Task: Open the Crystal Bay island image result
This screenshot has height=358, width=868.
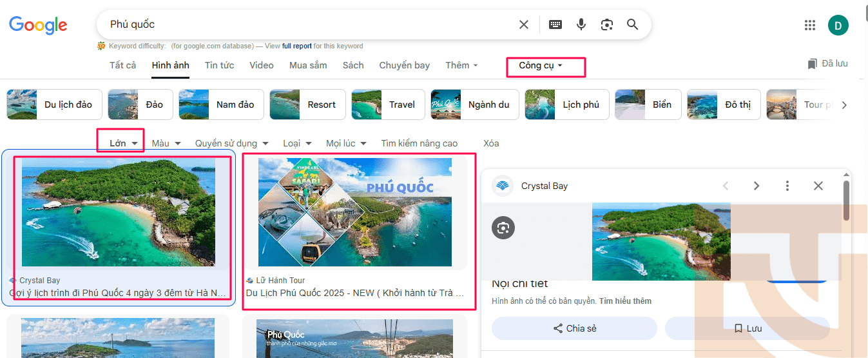Action: 119,212
